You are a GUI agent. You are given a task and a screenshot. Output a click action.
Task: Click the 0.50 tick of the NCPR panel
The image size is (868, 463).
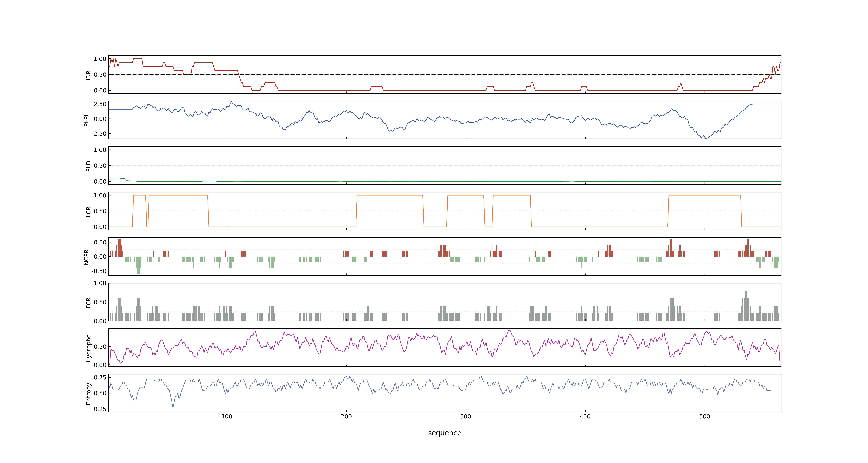(x=100, y=242)
